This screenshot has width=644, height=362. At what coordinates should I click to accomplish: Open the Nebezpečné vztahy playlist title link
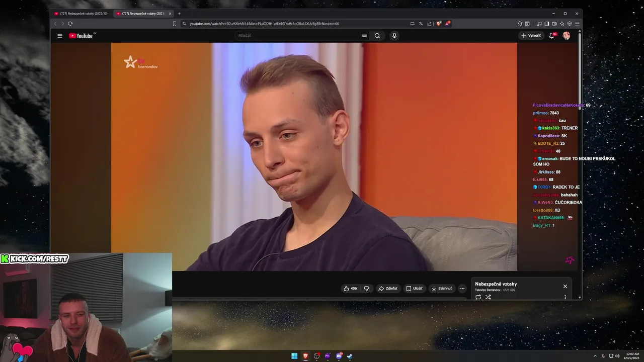[496, 284]
